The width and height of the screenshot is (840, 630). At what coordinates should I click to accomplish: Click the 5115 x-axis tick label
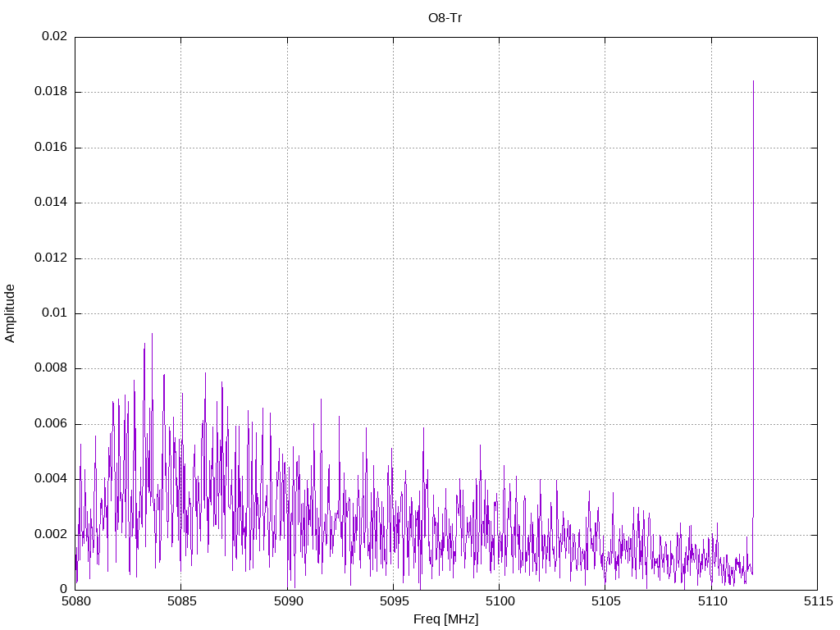pyautogui.click(x=817, y=602)
